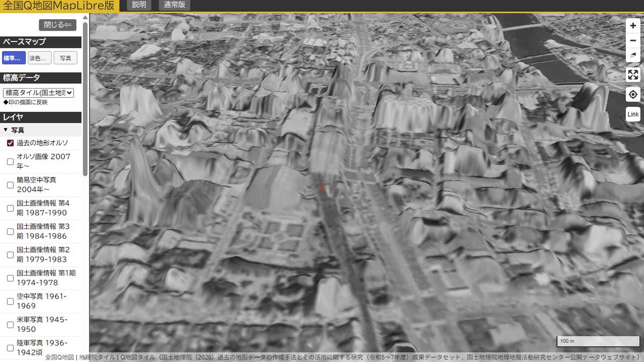Enable 国土画像情報 第3期 1984-1986 layer
Screen dimensions: 644x362
(x=10, y=231)
